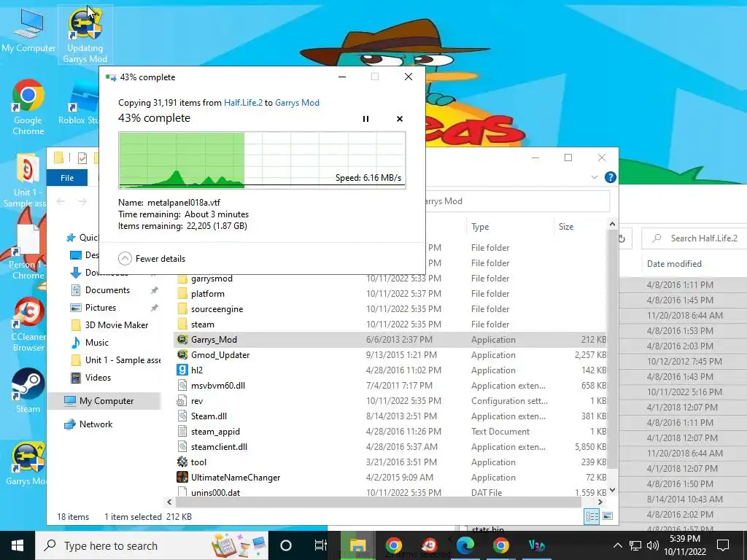Open Garrys Mod desktop shortcut at bottom
This screenshot has width=747, height=560.
point(27,464)
